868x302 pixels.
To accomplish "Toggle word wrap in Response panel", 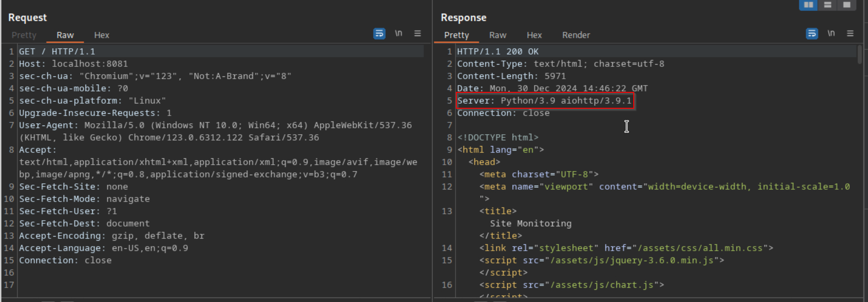I will tap(812, 34).
